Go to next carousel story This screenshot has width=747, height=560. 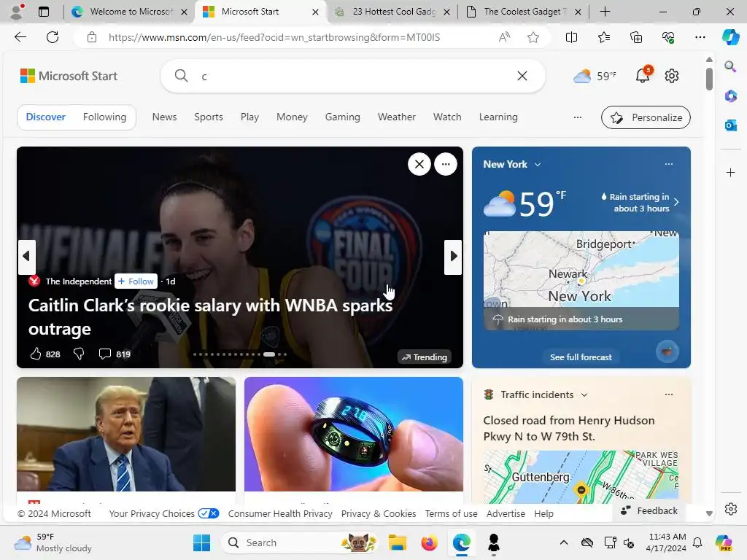pos(453,257)
